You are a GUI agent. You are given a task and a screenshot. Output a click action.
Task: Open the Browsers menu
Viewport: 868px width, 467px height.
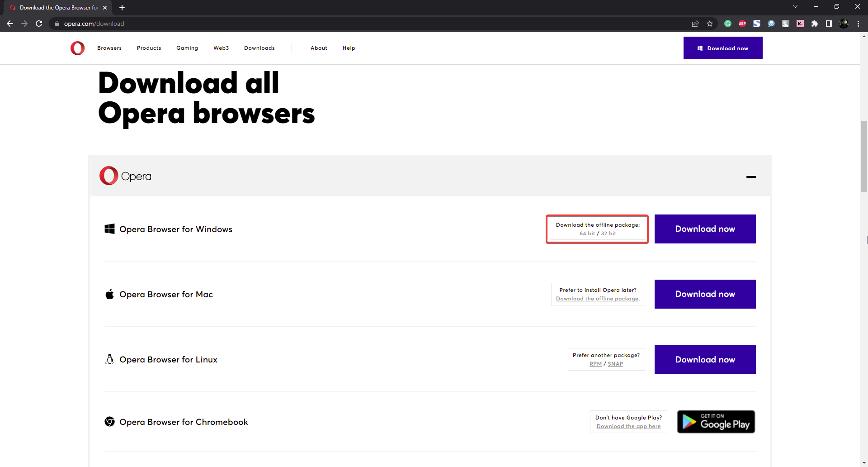(x=109, y=48)
